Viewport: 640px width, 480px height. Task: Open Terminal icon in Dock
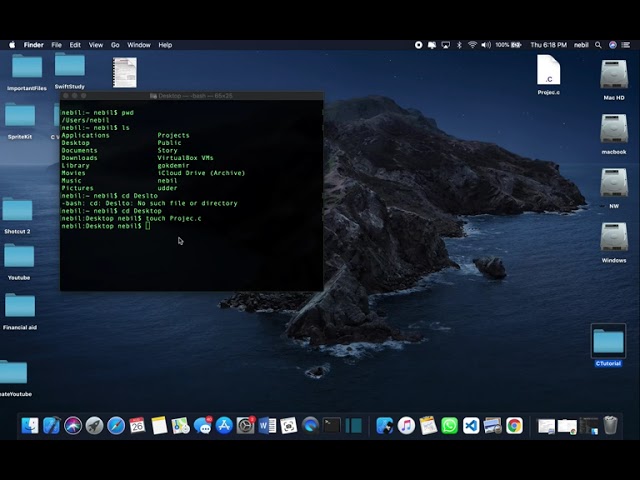[x=332, y=426]
